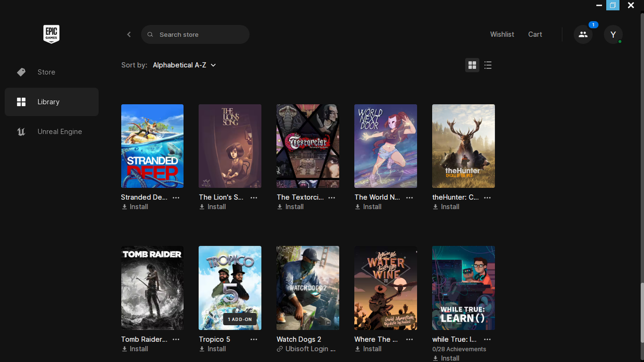This screenshot has width=644, height=362.
Task: Click the Watch Dogs 2 title text
Action: coord(299,339)
